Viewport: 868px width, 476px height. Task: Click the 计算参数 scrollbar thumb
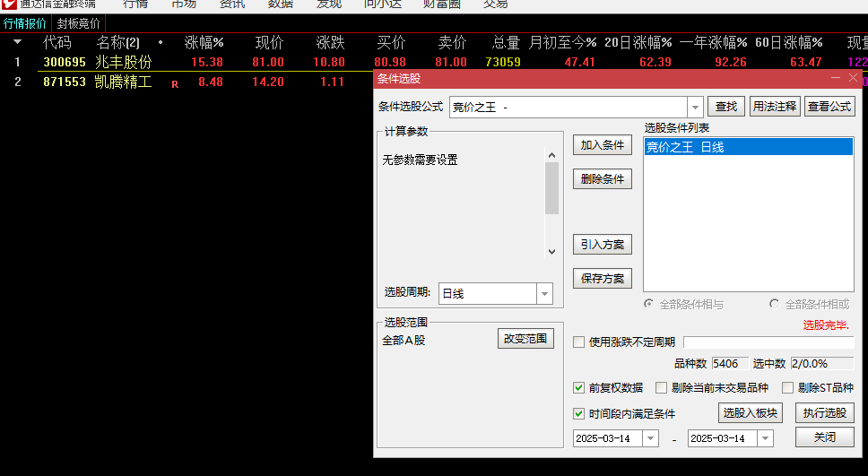click(551, 188)
